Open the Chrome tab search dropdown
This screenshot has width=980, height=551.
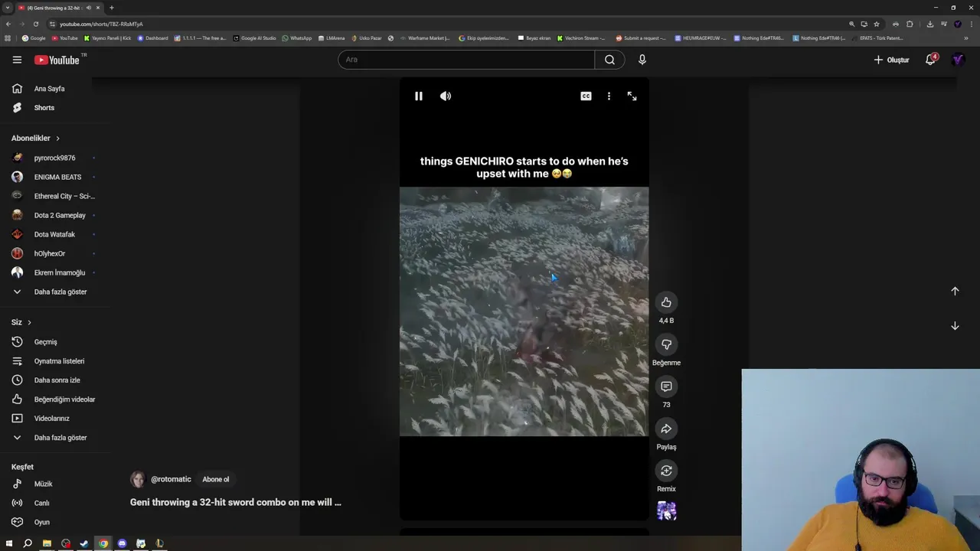coord(8,8)
